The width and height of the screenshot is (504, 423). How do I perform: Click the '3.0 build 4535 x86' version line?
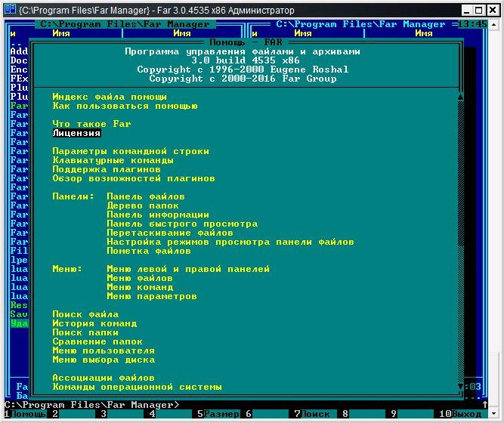[246, 60]
